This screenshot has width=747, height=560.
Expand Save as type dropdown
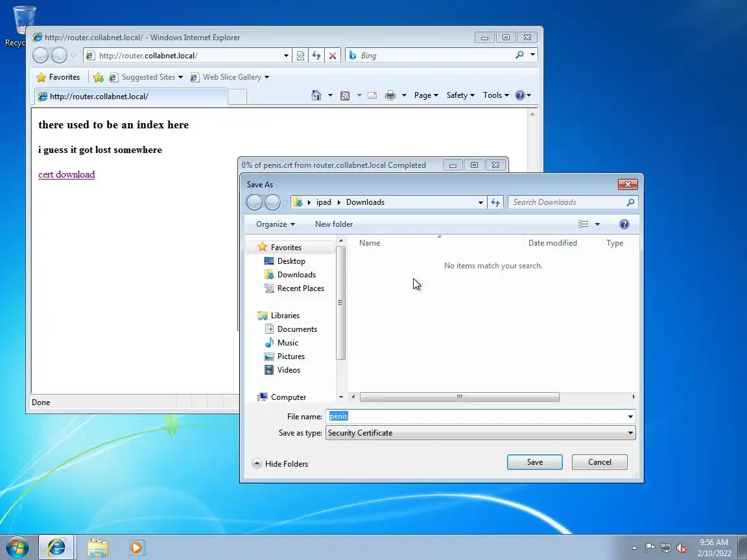pos(630,433)
